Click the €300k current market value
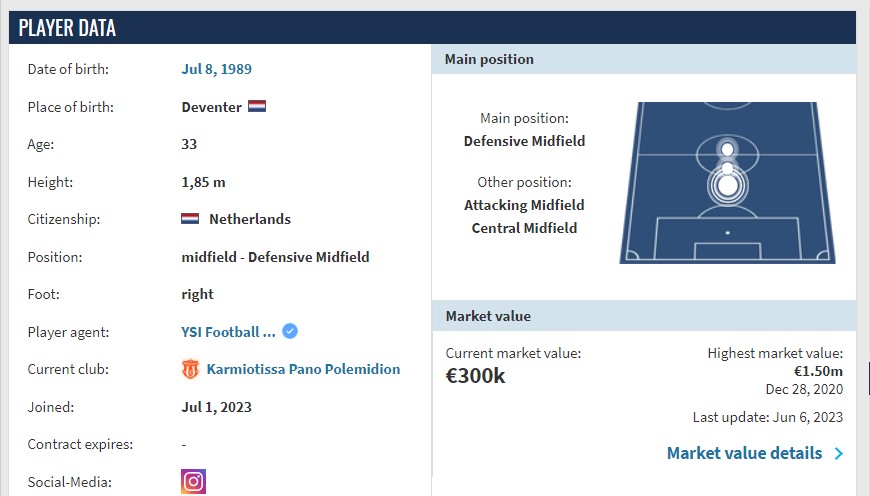 476,376
